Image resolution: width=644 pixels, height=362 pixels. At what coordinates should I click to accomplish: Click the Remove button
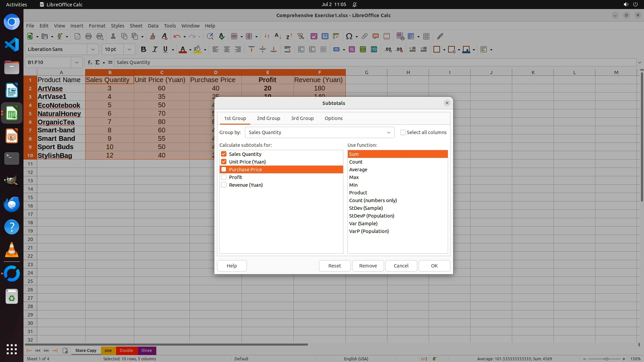[x=368, y=266]
